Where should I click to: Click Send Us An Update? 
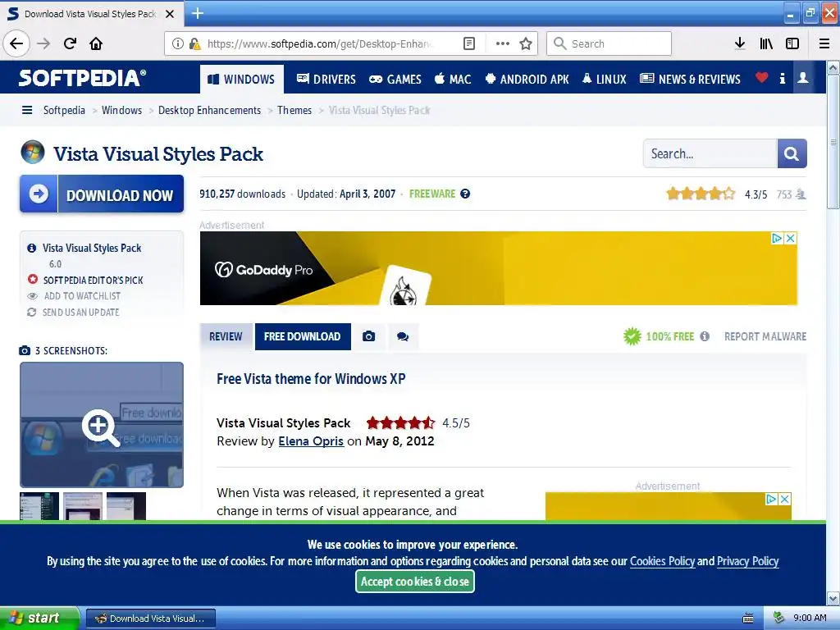(80, 313)
